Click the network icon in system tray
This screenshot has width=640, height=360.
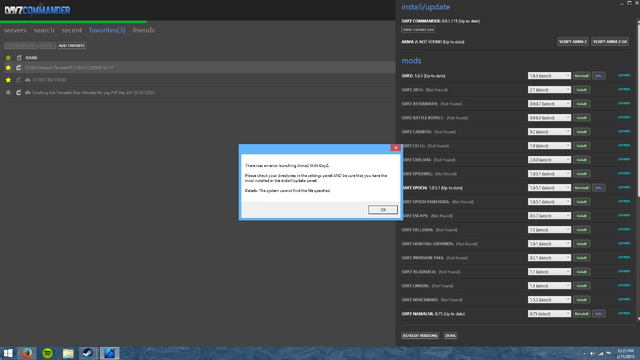click(x=600, y=353)
